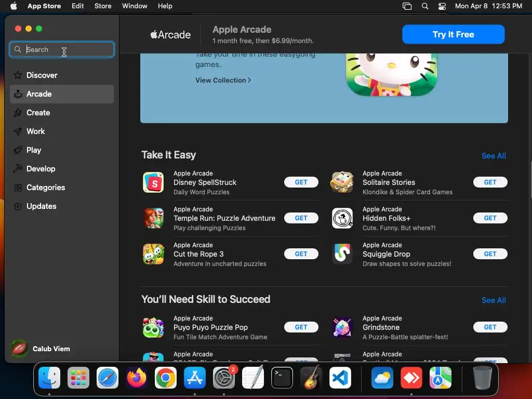Open the Disney SpellStruck app icon

[x=153, y=182]
